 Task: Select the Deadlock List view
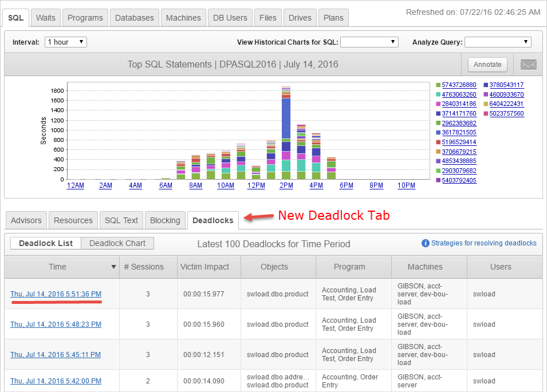[x=46, y=243]
